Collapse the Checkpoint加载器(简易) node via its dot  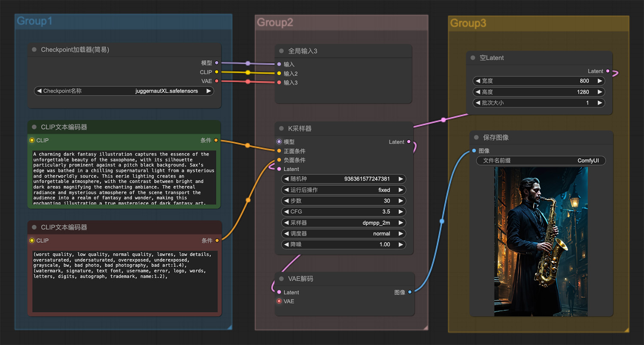point(34,50)
